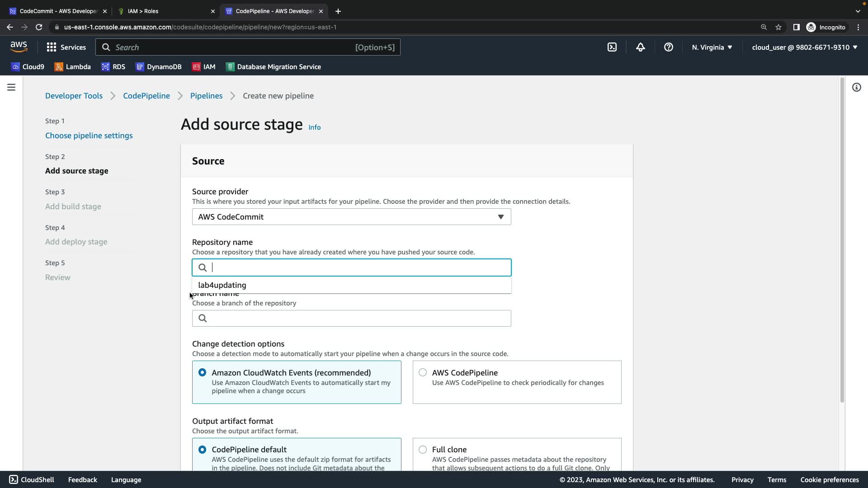This screenshot has width=868, height=488.
Task: Expand the Source provider dropdown
Action: [351, 217]
